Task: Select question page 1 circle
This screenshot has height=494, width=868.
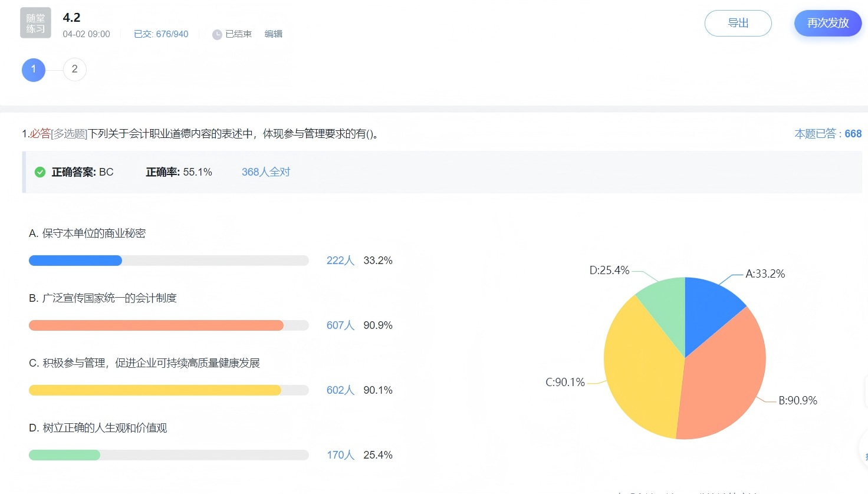Action: coord(34,70)
